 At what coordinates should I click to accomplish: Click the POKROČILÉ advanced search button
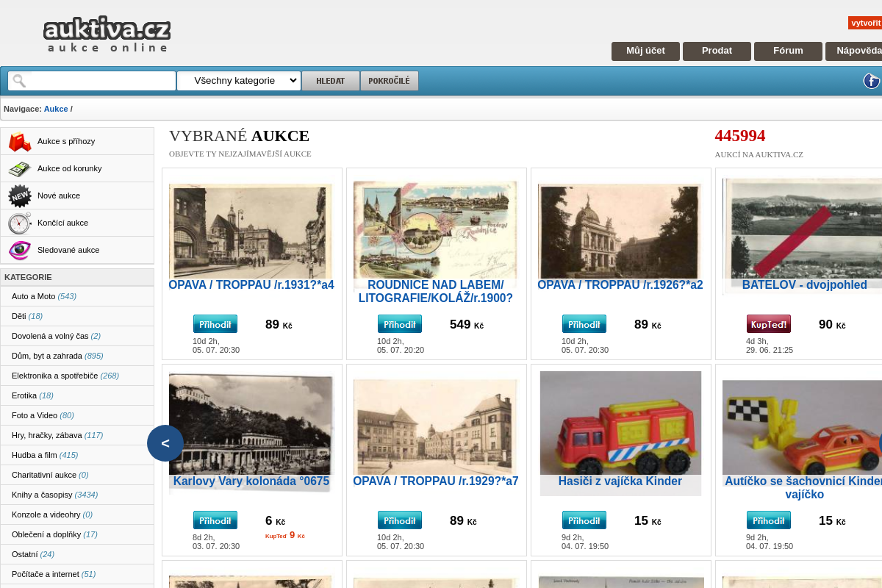[x=390, y=81]
